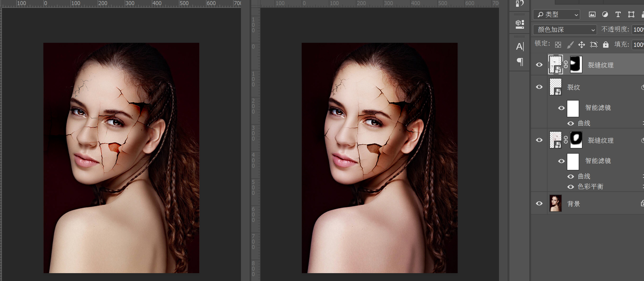Screen dimensions: 644x281
Task: Hide the 背景 layer
Action: point(539,204)
